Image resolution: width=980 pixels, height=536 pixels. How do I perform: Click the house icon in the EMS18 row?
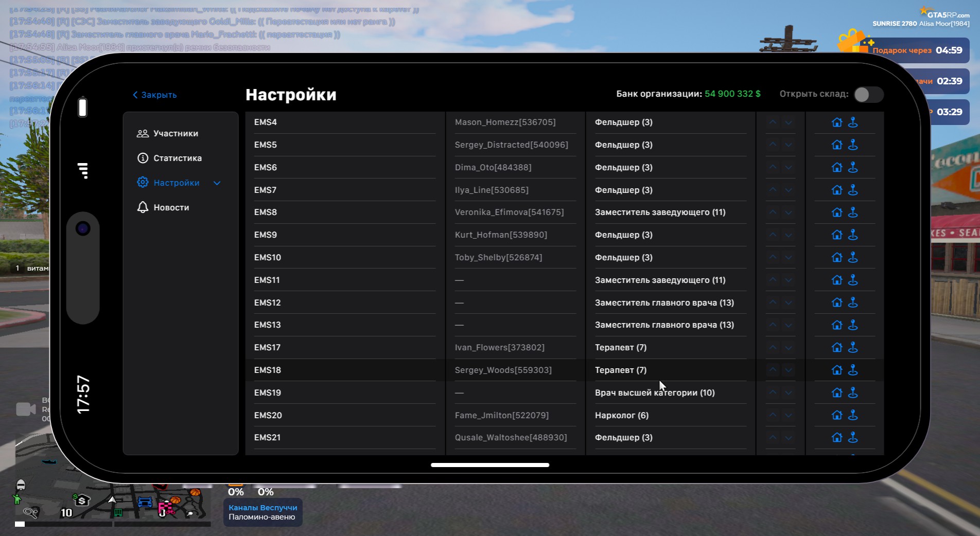(837, 370)
